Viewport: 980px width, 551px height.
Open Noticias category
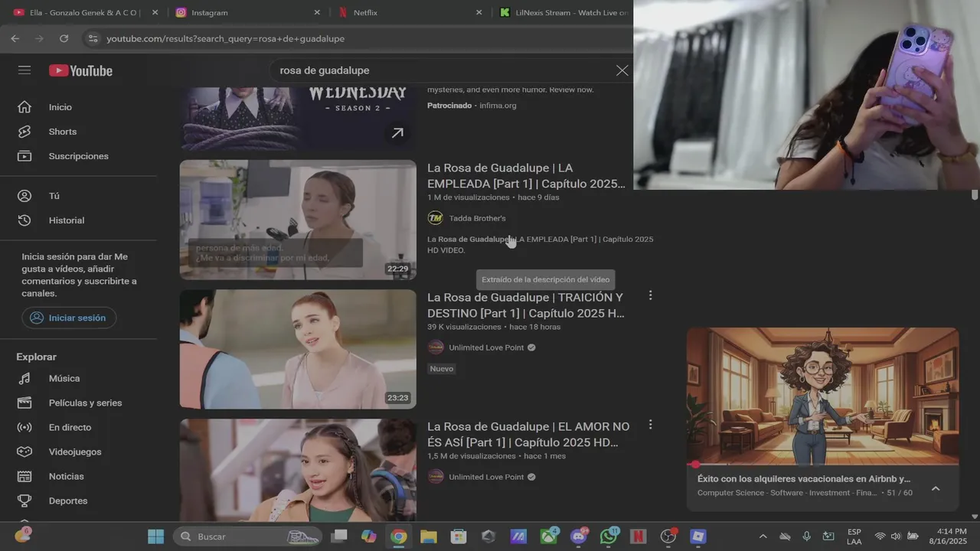coord(66,476)
